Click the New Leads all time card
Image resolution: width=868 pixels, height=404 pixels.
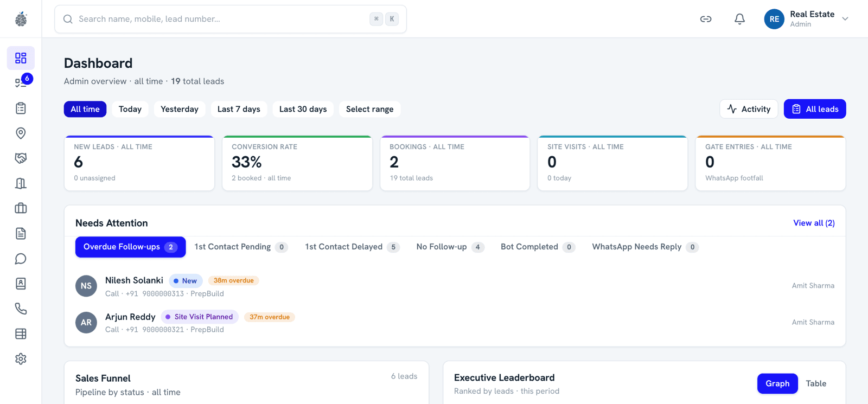pos(139,163)
